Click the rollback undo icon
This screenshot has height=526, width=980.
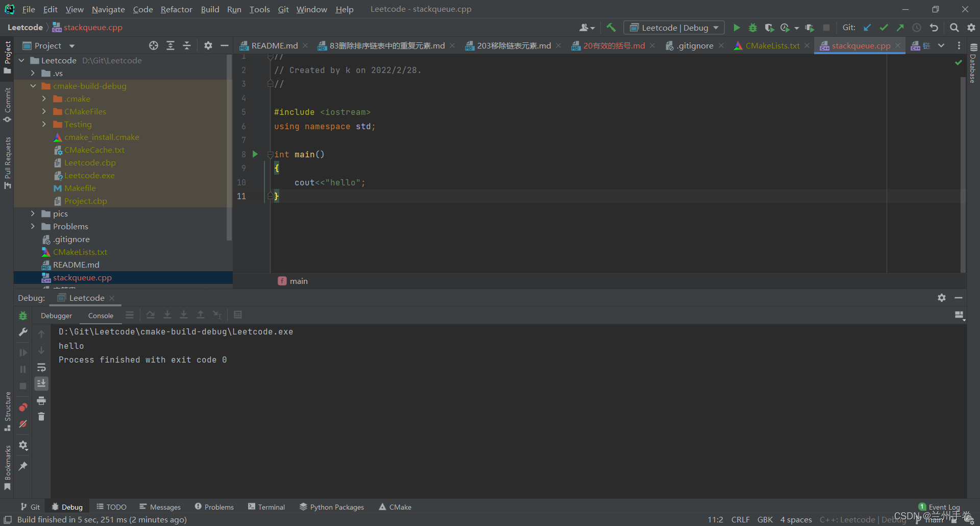[x=934, y=28]
